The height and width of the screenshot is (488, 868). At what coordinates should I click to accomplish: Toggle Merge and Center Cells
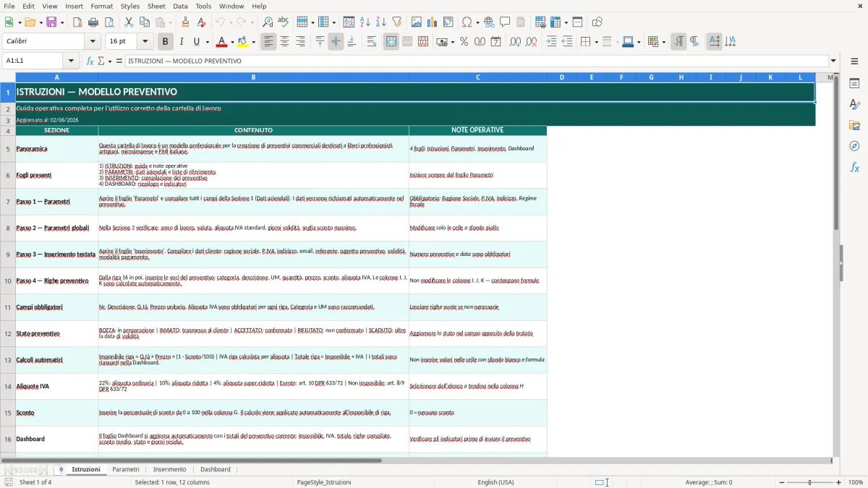[x=391, y=42]
